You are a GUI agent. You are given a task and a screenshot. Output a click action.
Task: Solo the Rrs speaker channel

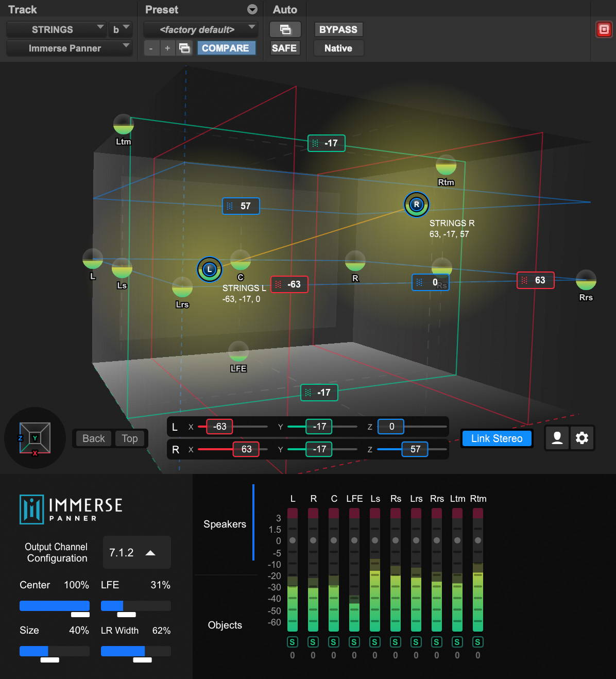437,642
